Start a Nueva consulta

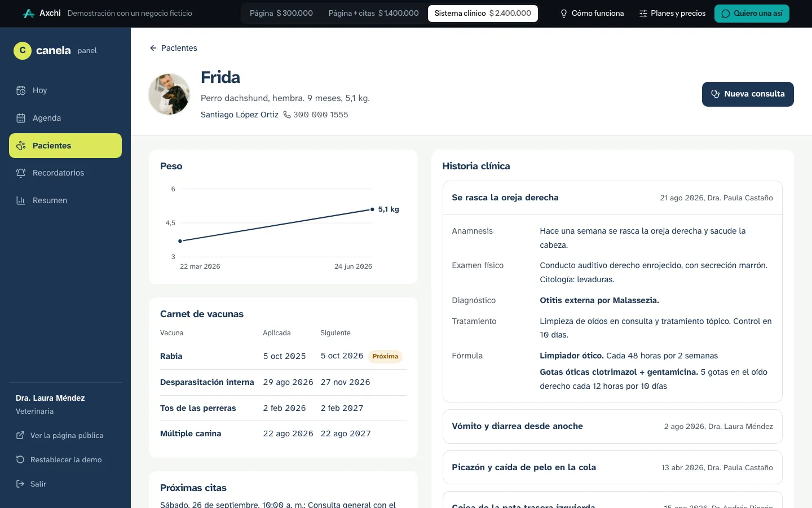tap(748, 94)
